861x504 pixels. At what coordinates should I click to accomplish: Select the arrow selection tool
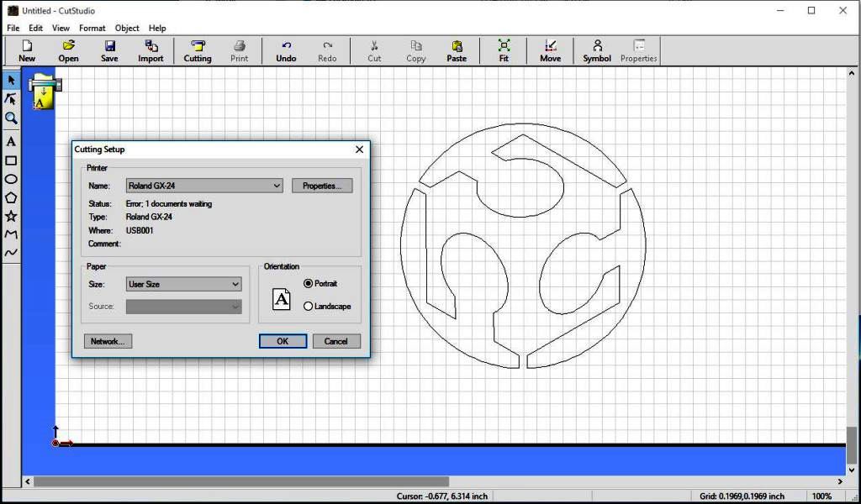click(x=11, y=81)
